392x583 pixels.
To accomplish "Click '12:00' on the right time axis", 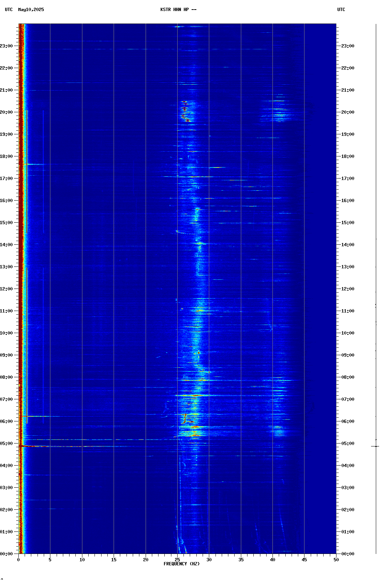I will coord(348,289).
